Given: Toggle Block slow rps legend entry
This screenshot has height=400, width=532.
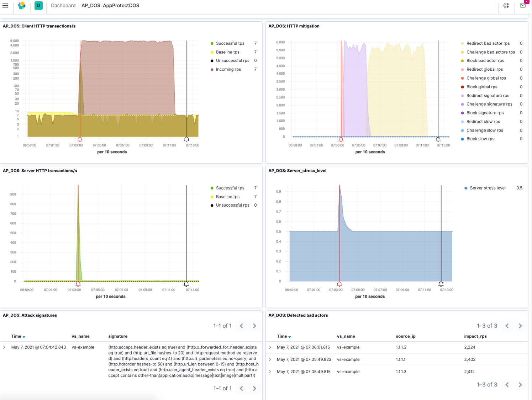Looking at the screenshot, I should click(x=480, y=139).
